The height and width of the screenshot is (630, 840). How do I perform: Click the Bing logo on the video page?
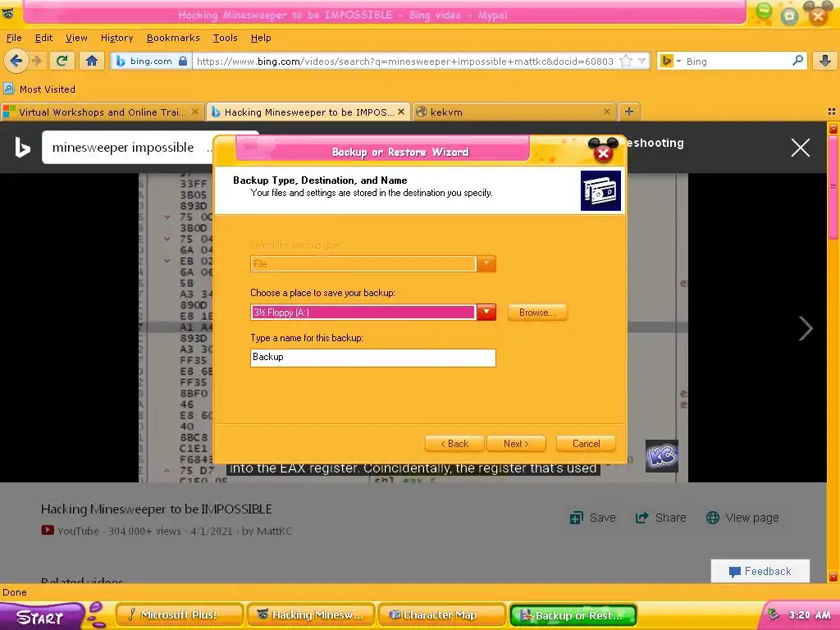coord(22,148)
